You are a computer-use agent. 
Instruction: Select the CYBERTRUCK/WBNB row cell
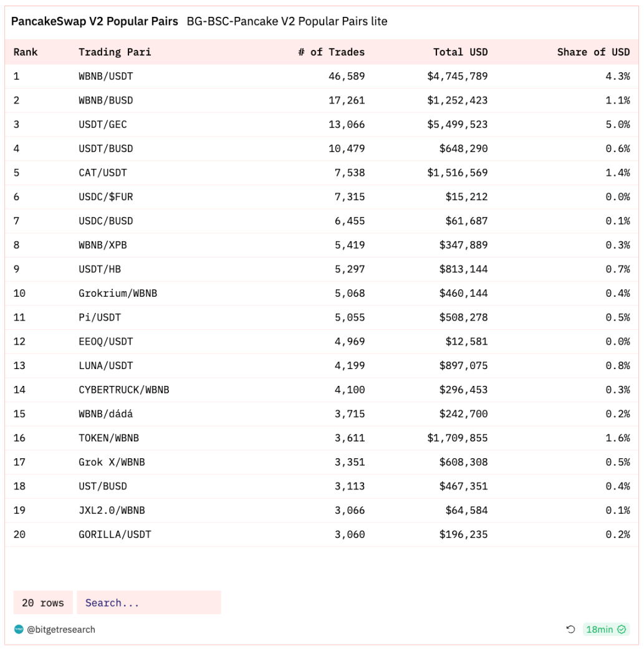pos(124,390)
